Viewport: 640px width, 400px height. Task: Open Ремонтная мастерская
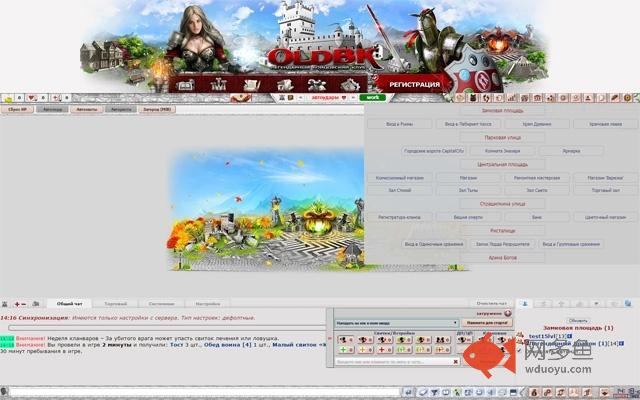(x=537, y=178)
